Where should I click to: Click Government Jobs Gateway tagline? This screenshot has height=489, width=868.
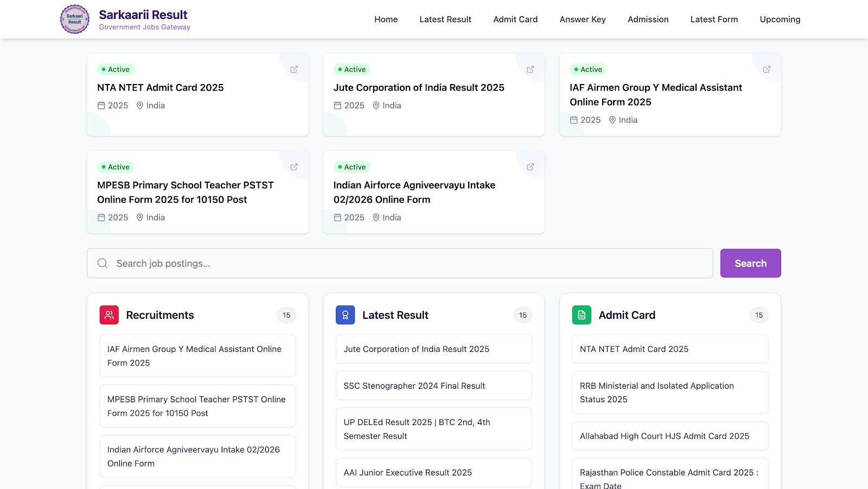click(x=144, y=27)
